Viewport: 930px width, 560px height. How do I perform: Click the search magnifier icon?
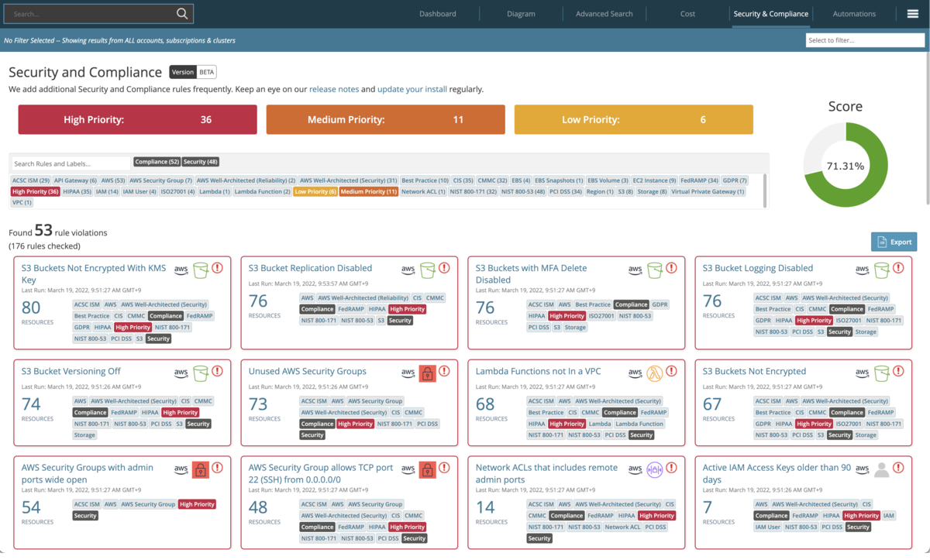point(182,14)
